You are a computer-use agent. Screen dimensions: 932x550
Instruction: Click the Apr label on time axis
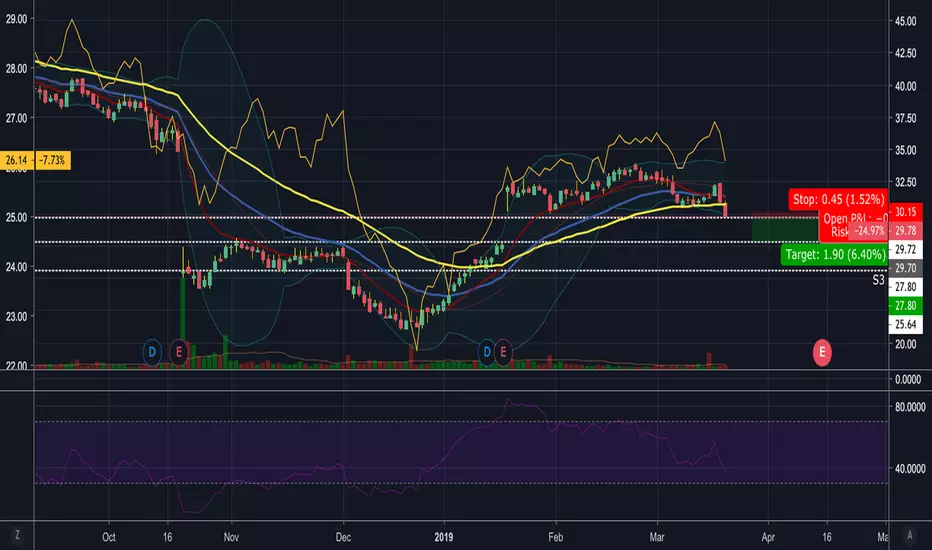coord(768,537)
